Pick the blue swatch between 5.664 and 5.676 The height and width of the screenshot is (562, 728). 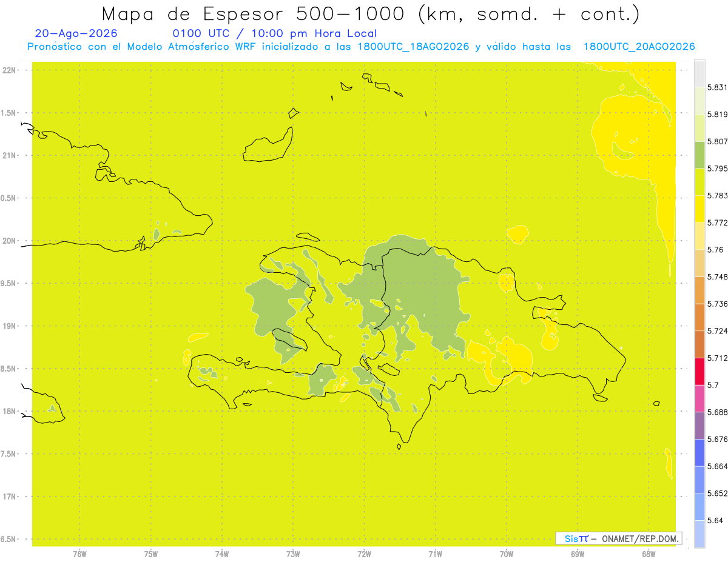click(x=699, y=453)
